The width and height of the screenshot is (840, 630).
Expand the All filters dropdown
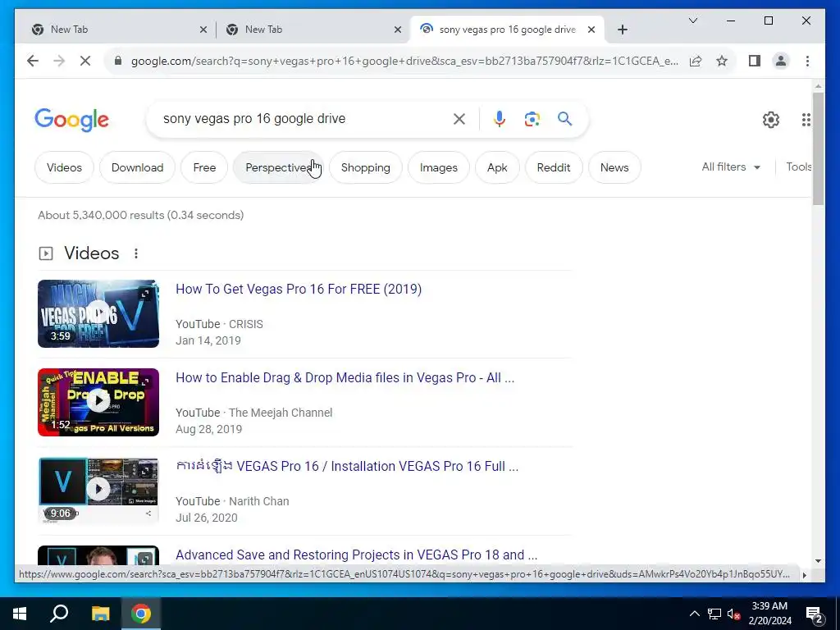coord(731,167)
